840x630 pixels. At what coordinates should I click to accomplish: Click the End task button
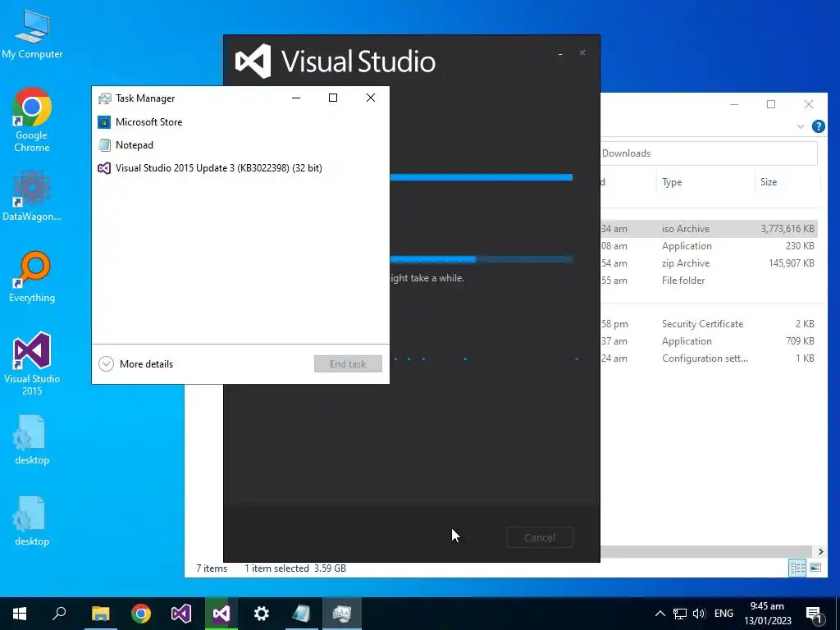[x=348, y=363]
